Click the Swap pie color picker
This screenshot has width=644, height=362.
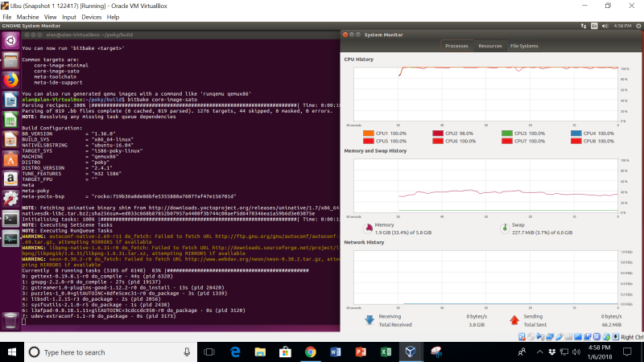[505, 228]
